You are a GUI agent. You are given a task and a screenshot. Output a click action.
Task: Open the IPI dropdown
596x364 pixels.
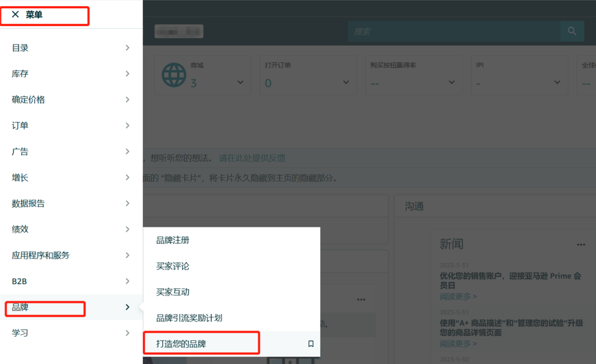[556, 82]
